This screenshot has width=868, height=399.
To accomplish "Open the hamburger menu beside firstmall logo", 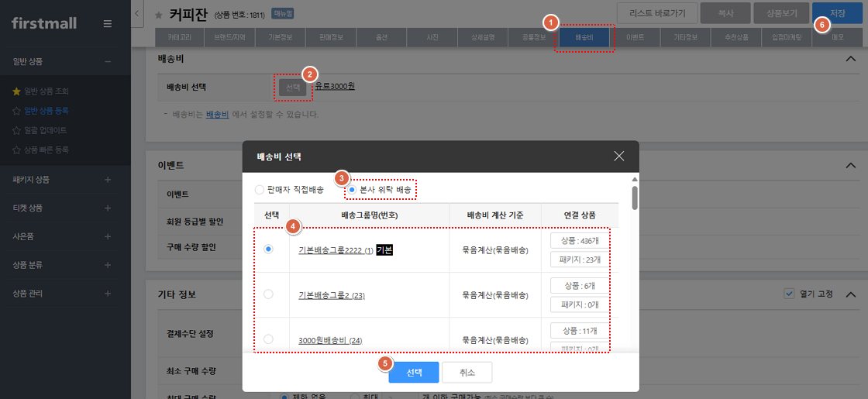I will click(x=108, y=24).
